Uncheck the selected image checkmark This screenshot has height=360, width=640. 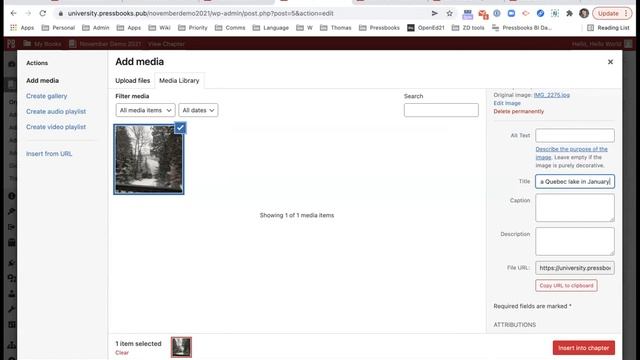pos(180,128)
